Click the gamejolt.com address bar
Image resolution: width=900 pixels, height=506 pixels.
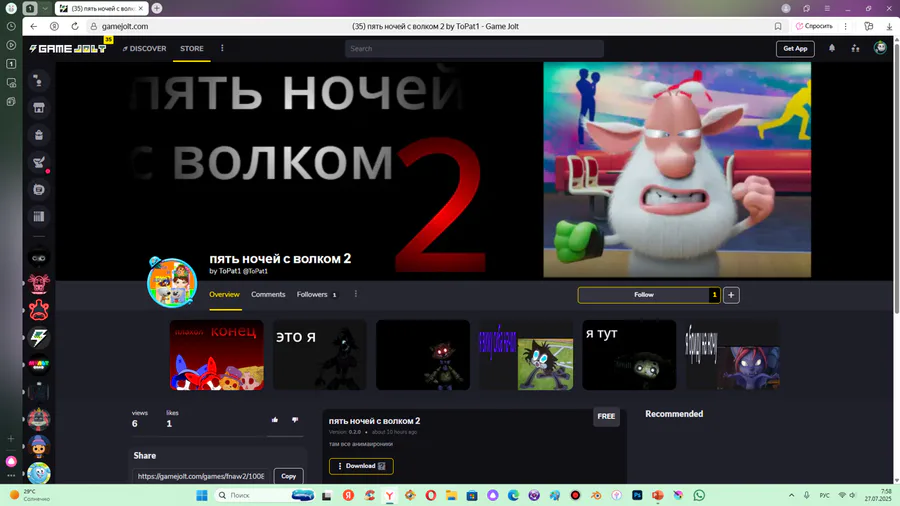pos(125,26)
